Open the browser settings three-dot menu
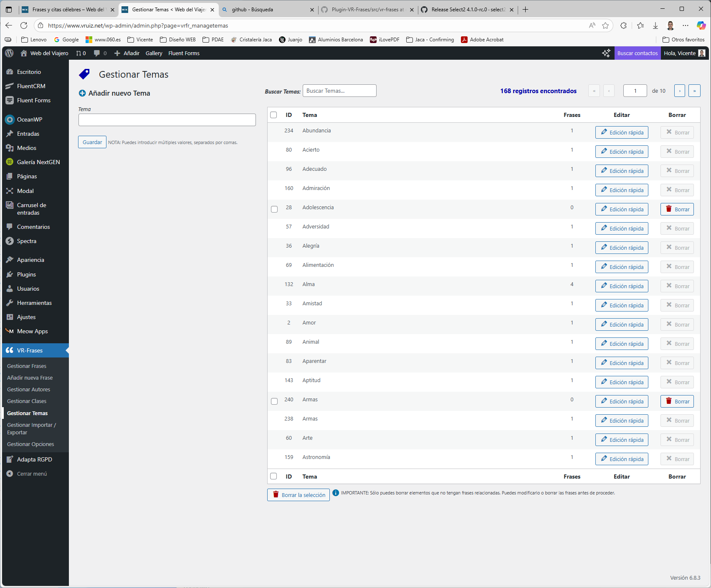Screen dimensions: 711x588 (686, 25)
